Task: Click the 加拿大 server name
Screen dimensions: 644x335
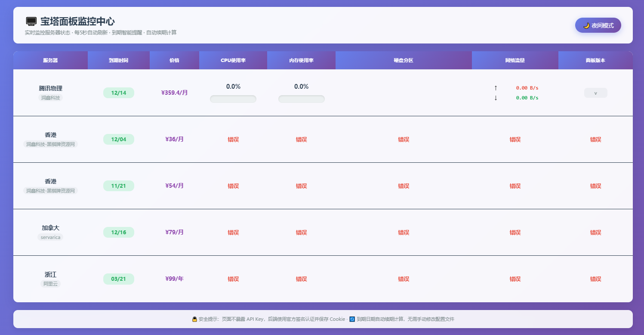Action: coord(50,228)
